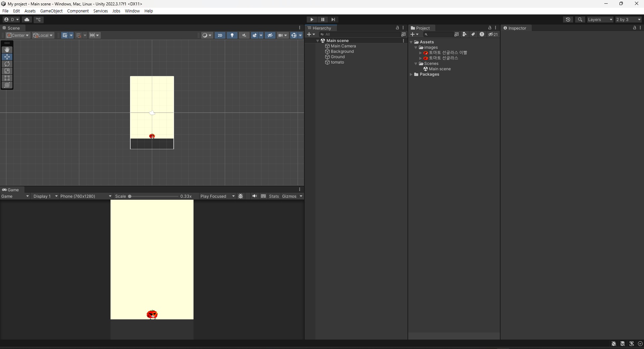Expand the Packages folder
Screen dimensions: 644x349
[x=411, y=74]
